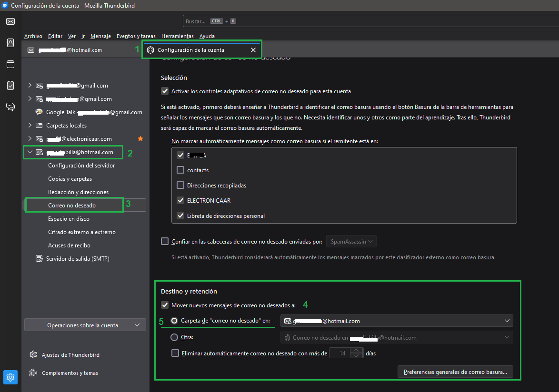Uncheck Libreta de direcciones personal checkbox
Image resolution: width=559 pixels, height=392 pixels.
pos(180,216)
